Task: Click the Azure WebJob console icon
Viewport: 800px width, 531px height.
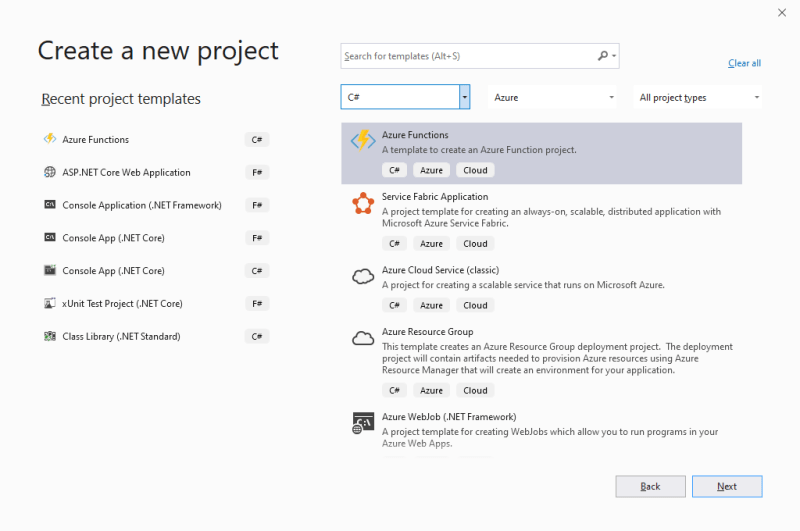Action: (x=363, y=423)
